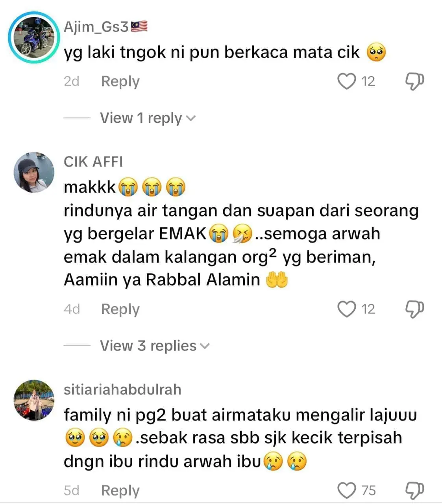Dislike CIK AFFI's comment with thumbs down

coord(415,309)
